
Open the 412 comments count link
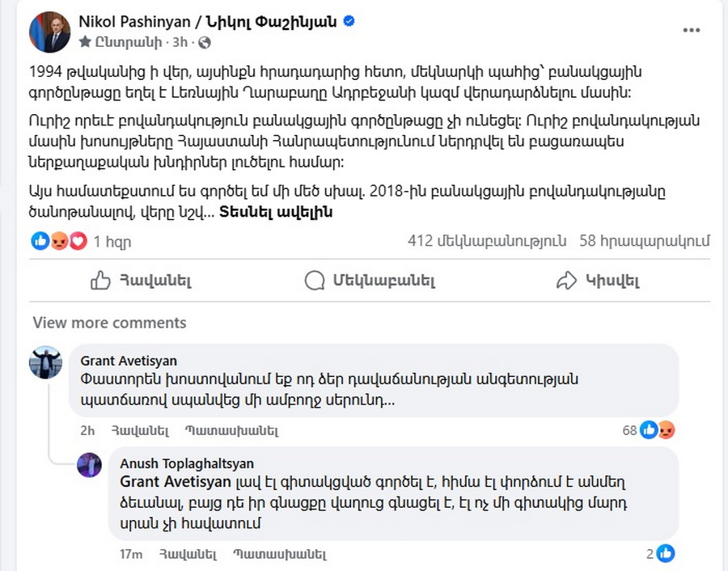487,241
